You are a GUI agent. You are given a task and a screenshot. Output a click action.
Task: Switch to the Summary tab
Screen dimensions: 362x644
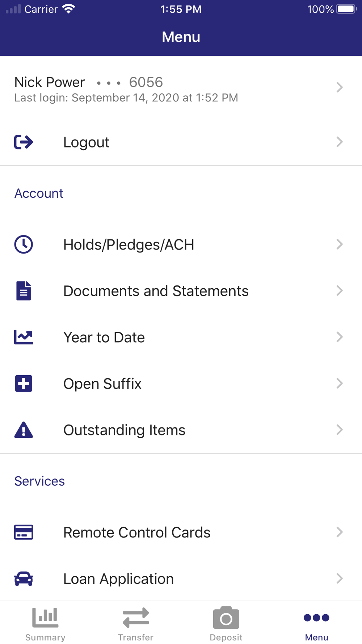[x=45, y=624]
